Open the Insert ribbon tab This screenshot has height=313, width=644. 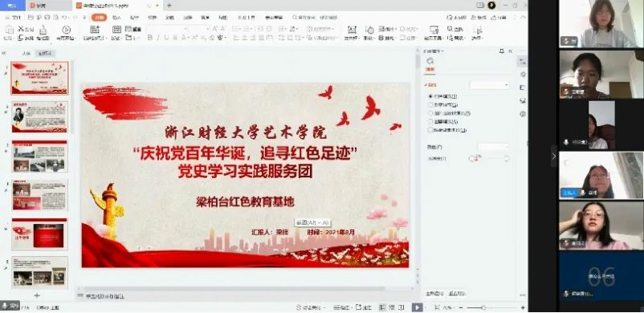116,18
